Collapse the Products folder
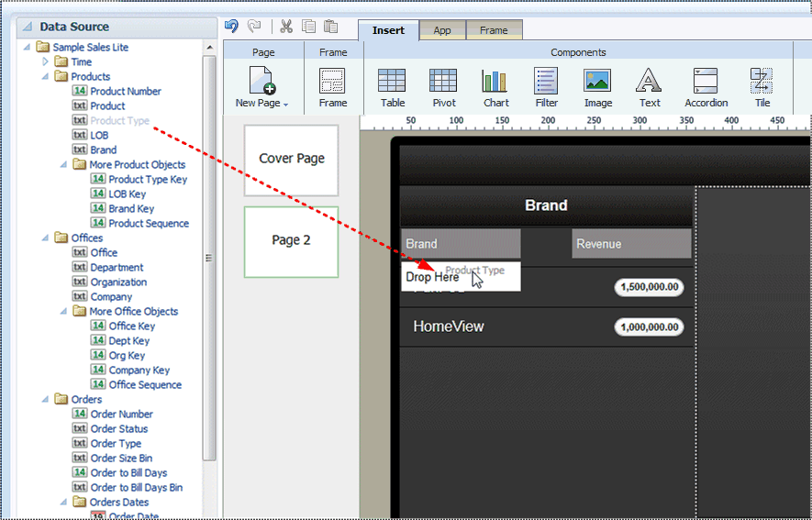Screen dimensions: 812x520 [46, 76]
